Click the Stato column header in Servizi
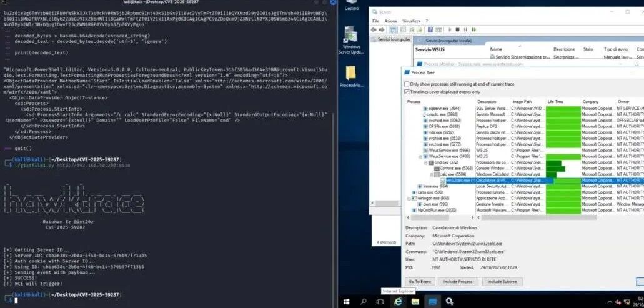This screenshot has height=308, width=644. (x=588, y=49)
